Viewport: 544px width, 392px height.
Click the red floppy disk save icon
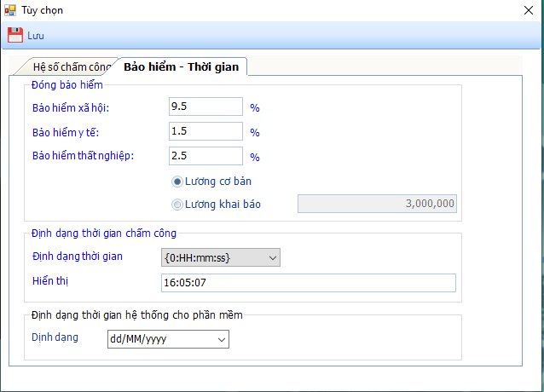[14, 35]
